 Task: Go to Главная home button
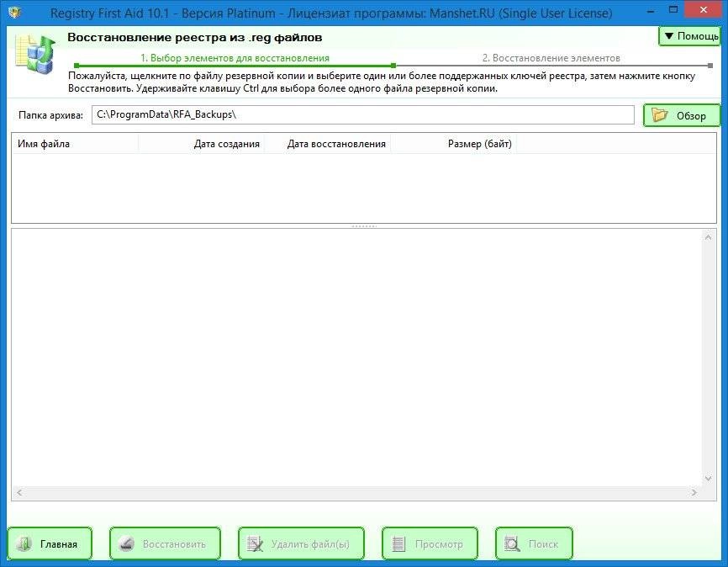(50, 543)
